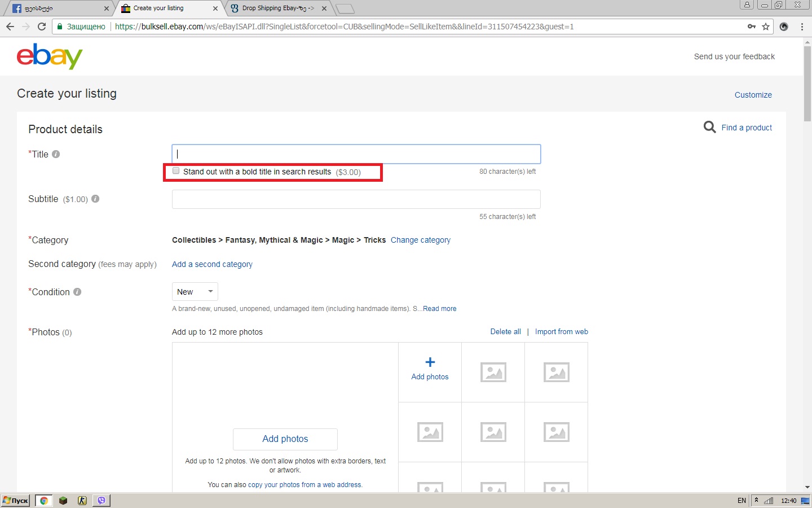
Task: Click the page vertical scrollbar thumb
Action: 807,84
